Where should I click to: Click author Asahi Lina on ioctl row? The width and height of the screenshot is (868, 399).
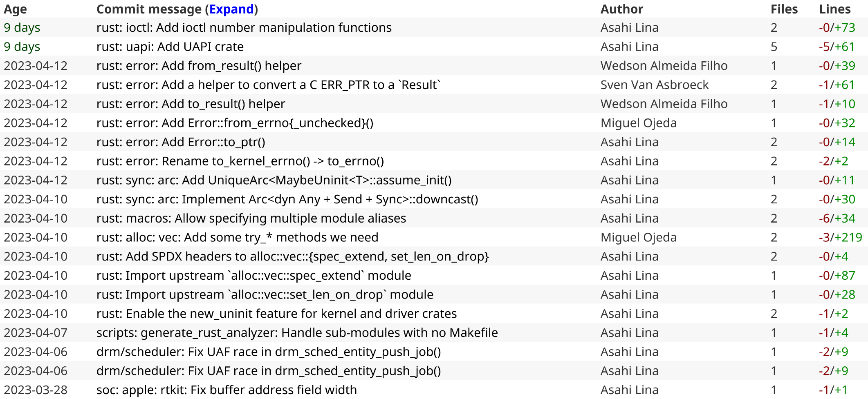click(630, 28)
